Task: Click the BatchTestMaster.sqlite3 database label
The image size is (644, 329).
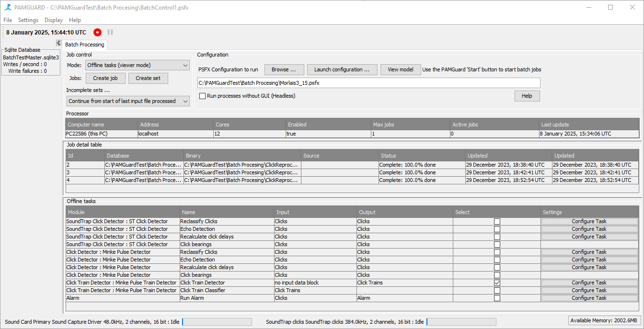Action: pyautogui.click(x=31, y=57)
